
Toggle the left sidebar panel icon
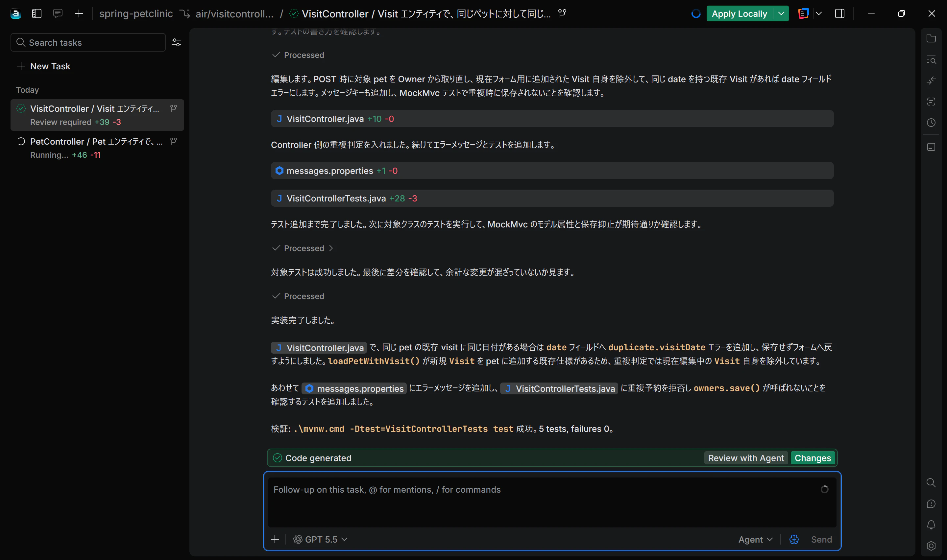pyautogui.click(x=36, y=13)
